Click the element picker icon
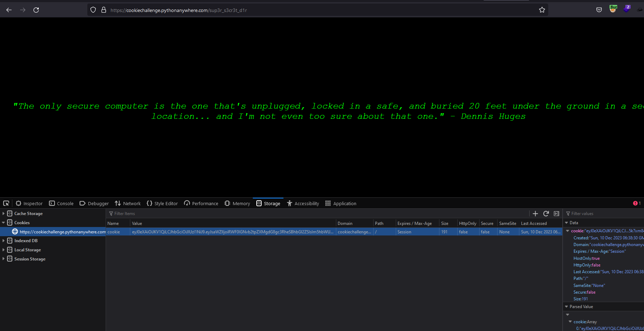The height and width of the screenshot is (331, 644). [6, 203]
